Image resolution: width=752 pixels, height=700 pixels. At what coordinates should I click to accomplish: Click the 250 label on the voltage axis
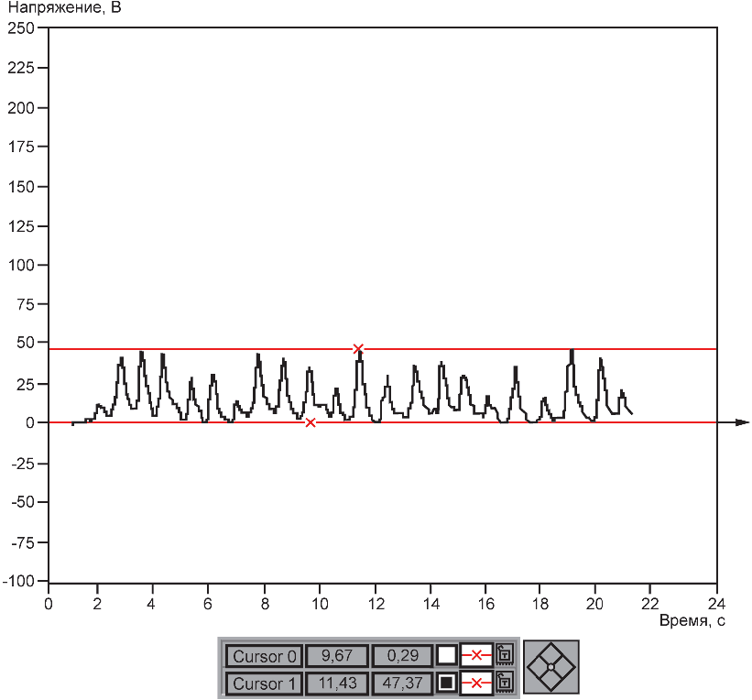click(21, 27)
